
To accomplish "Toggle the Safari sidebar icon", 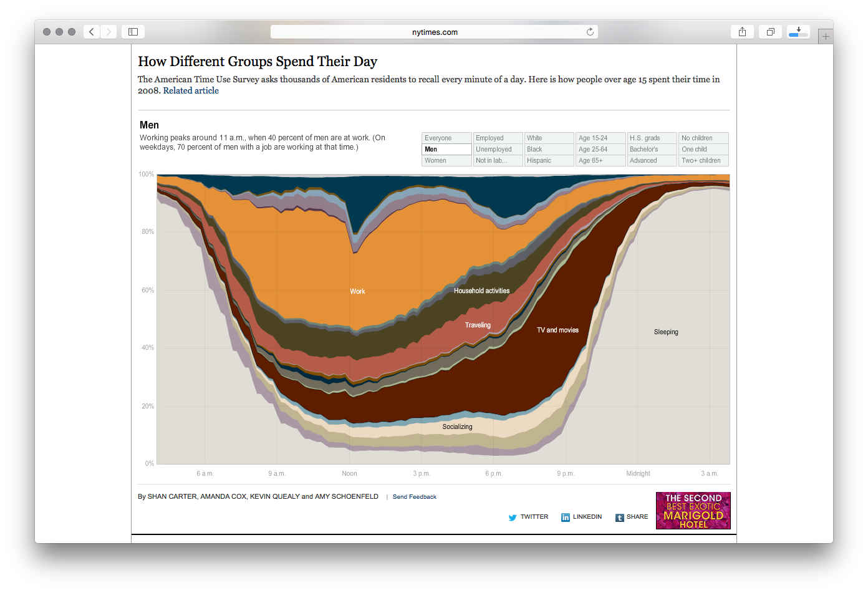I will [x=133, y=31].
